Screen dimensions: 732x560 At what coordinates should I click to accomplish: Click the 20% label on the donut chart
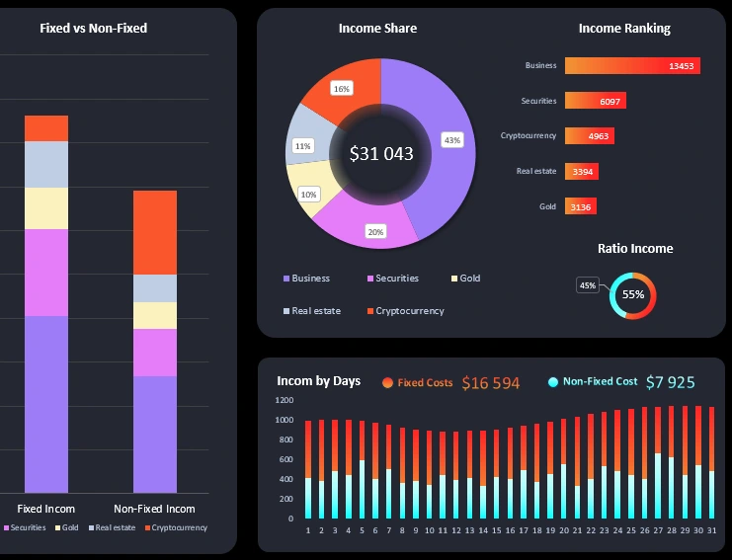[376, 232]
